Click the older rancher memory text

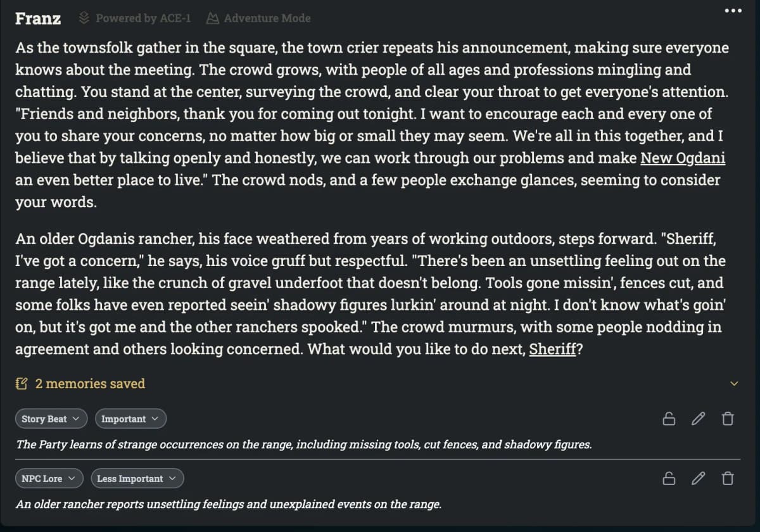tap(229, 505)
